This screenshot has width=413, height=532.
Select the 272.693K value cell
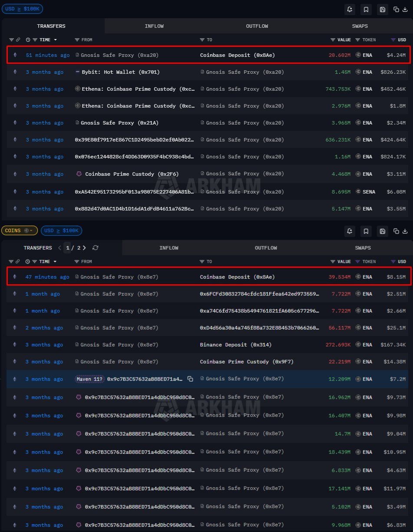[x=338, y=345]
